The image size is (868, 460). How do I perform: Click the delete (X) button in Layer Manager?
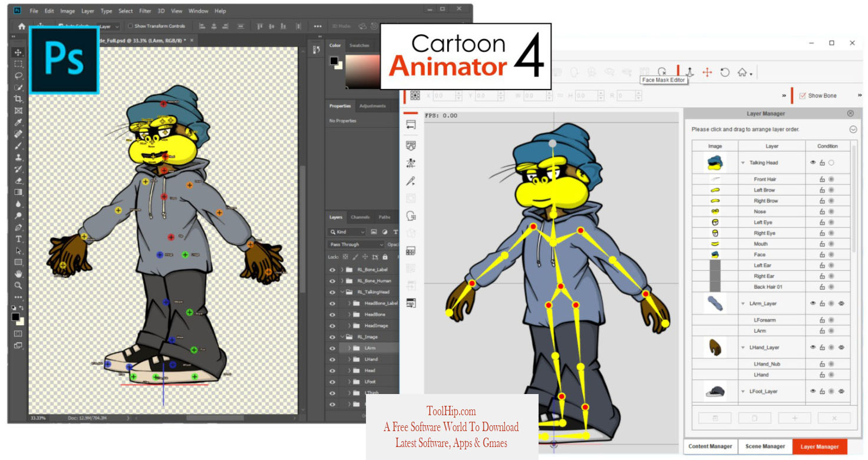pyautogui.click(x=834, y=418)
